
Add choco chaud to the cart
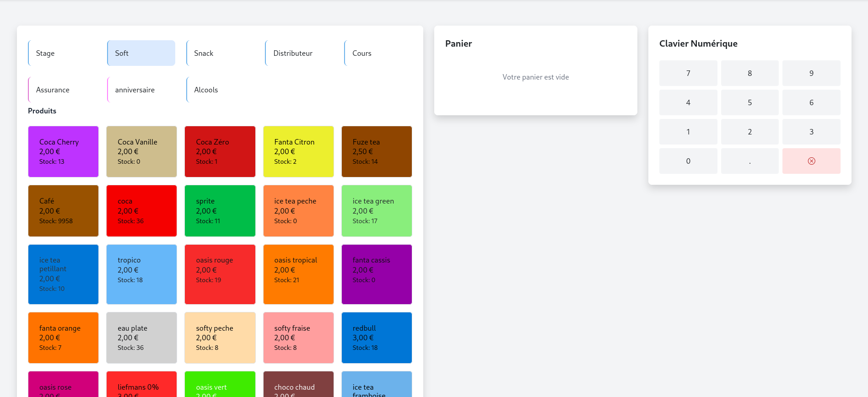pyautogui.click(x=298, y=384)
